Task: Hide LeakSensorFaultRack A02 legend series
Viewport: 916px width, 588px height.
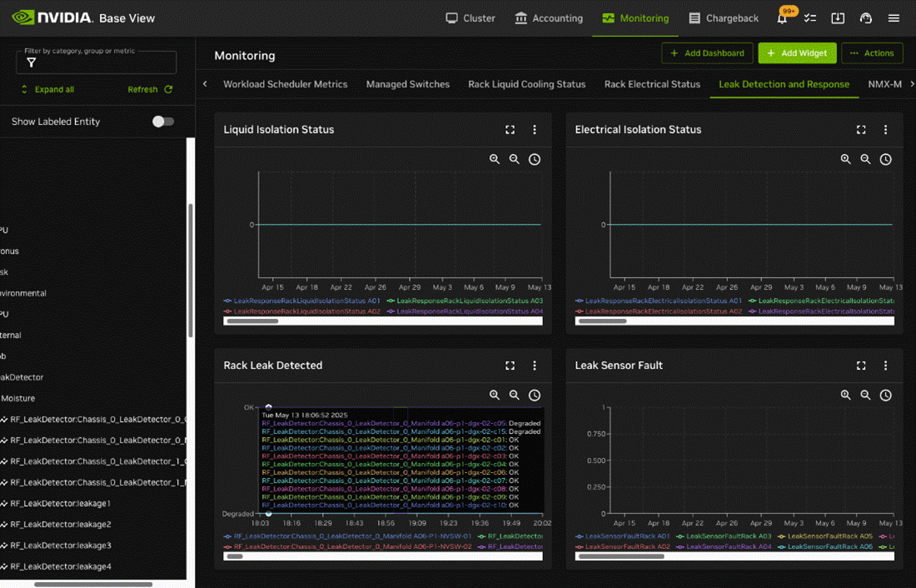Action: pos(627,546)
